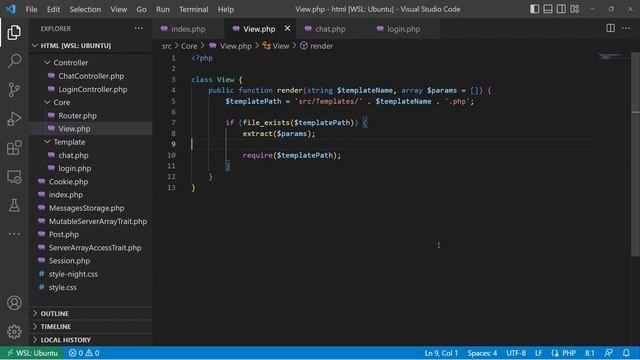Click the Core breadcrumb item
This screenshot has height=360, width=640.
189,46
